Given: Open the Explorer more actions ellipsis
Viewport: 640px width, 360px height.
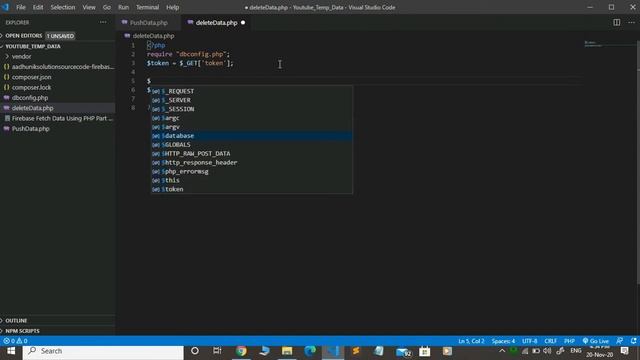Looking at the screenshot, I should click(103, 22).
